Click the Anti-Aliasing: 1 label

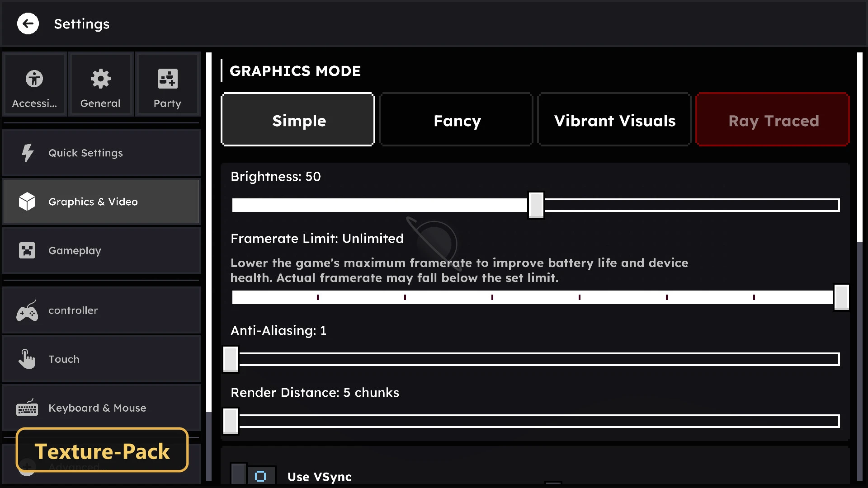tap(278, 331)
